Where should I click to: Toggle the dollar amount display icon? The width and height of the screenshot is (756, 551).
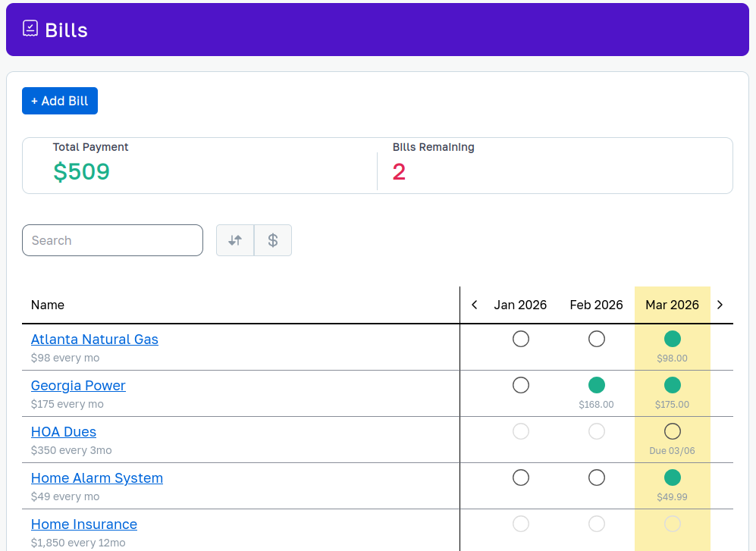tap(272, 239)
